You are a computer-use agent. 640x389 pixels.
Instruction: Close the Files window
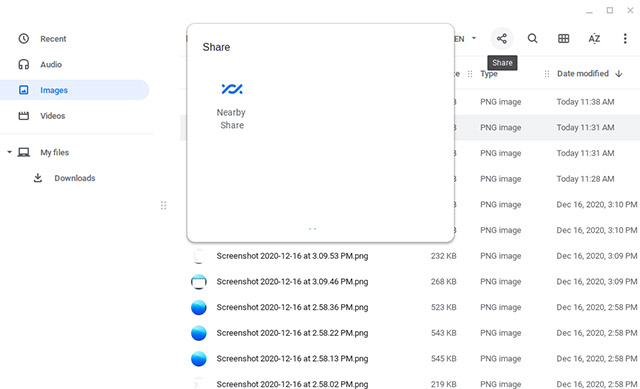630,11
